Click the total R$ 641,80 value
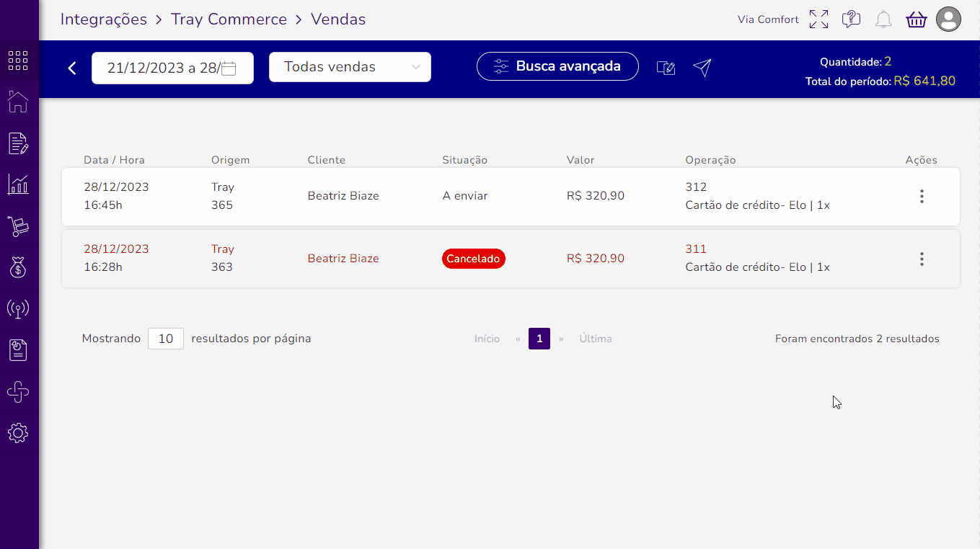Image resolution: width=980 pixels, height=549 pixels. click(924, 81)
